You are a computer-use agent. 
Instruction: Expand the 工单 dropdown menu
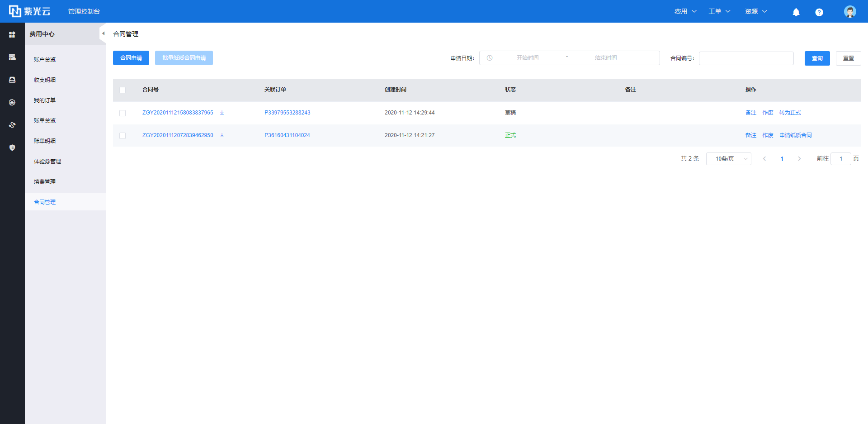[719, 11]
